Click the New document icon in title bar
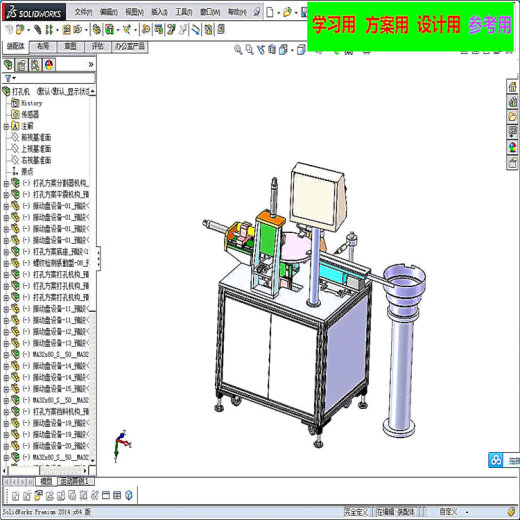This screenshot has height=520, width=520. click(270, 13)
